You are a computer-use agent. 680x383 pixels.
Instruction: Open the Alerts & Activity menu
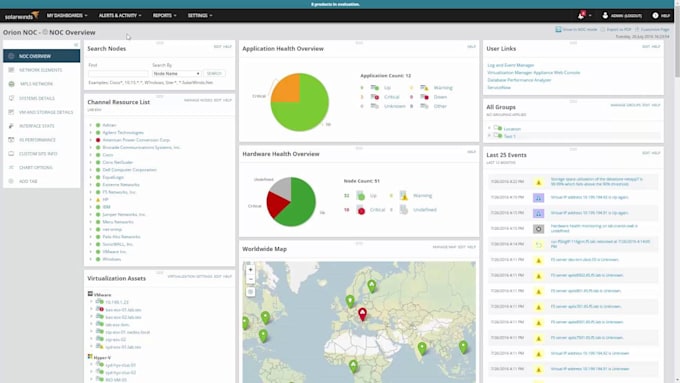[120, 16]
